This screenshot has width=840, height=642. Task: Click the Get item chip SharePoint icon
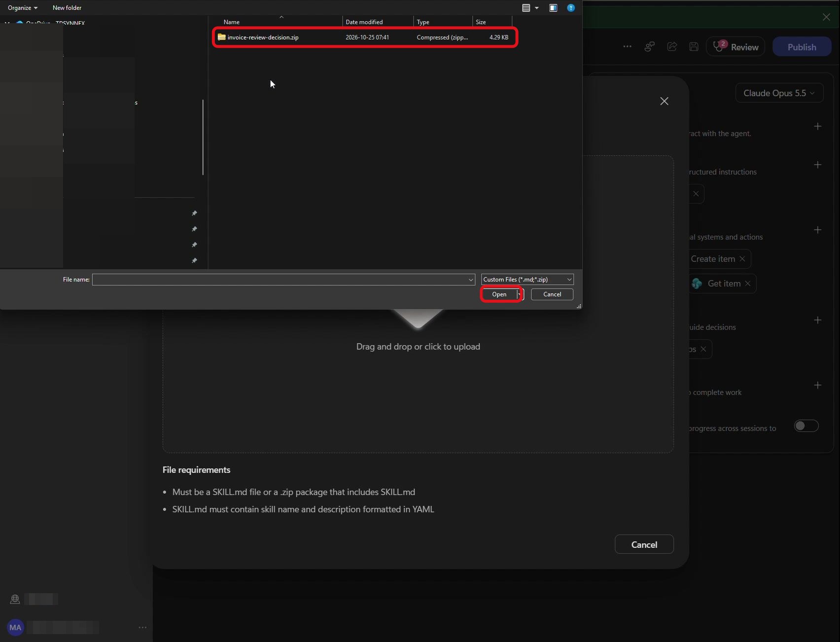[697, 284]
